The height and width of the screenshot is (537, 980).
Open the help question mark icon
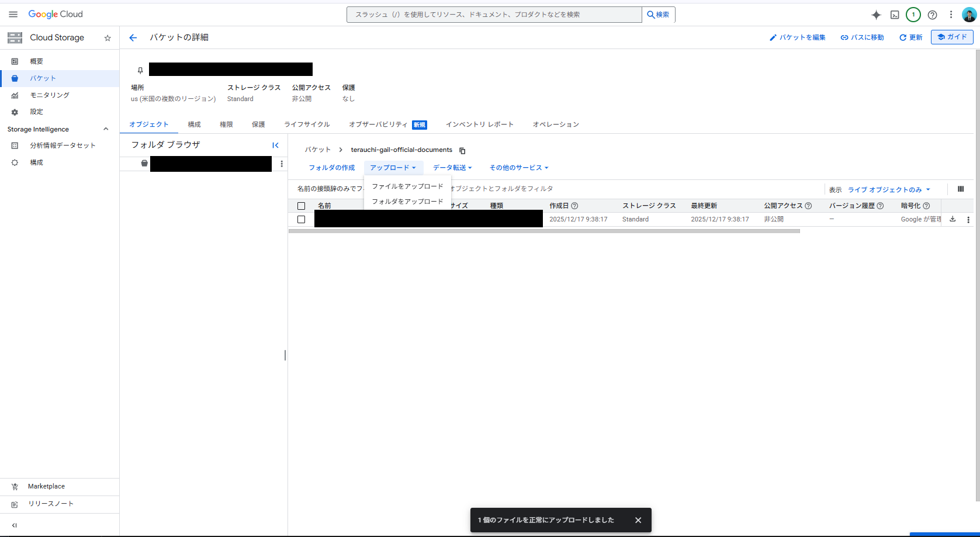pyautogui.click(x=933, y=15)
